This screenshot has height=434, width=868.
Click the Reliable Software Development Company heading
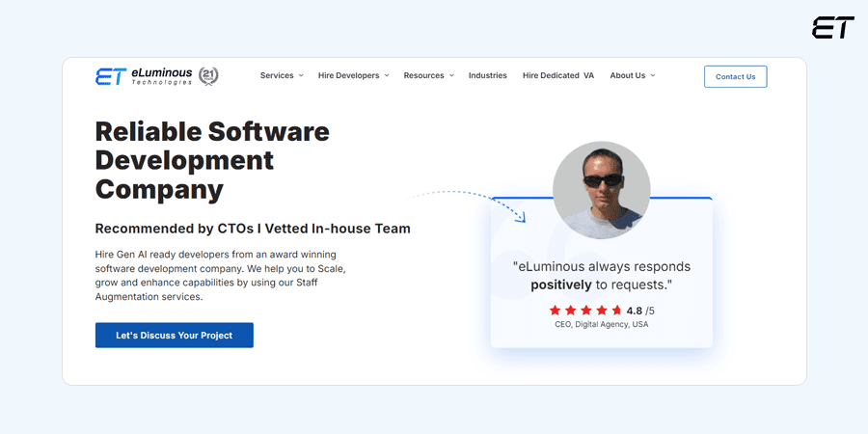tap(212, 160)
